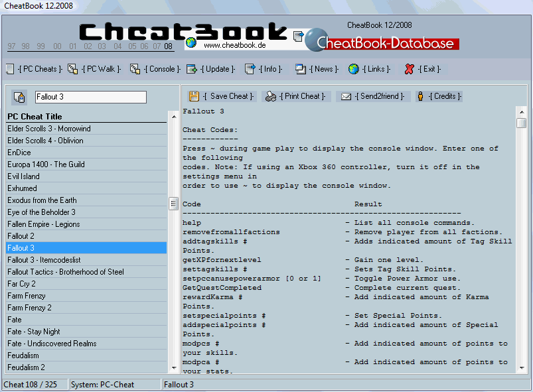Select Eye of the Beholder 3
533x392 pixels.
[87, 212]
